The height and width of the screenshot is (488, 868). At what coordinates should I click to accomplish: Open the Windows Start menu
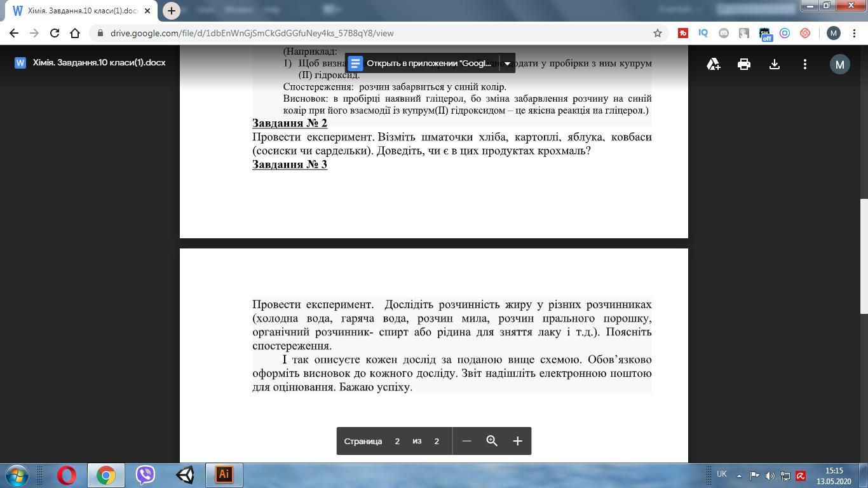pos(17,475)
